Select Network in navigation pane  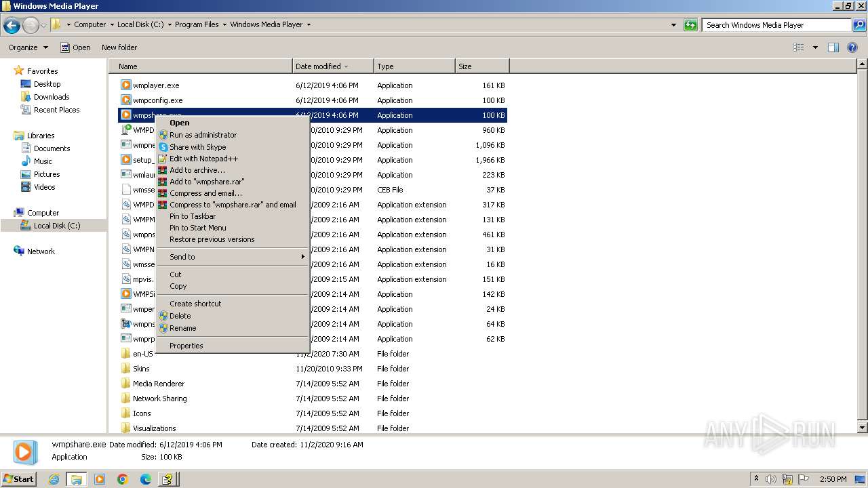(x=41, y=251)
